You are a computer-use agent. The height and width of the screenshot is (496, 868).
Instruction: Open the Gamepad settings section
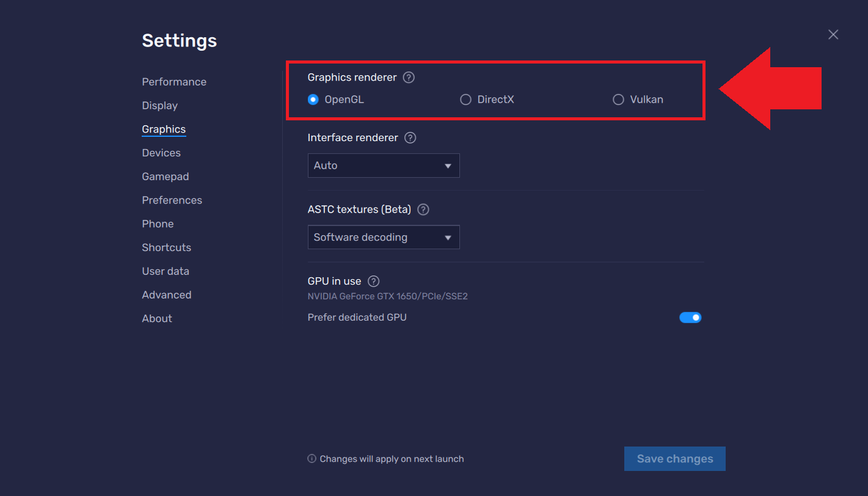165,176
